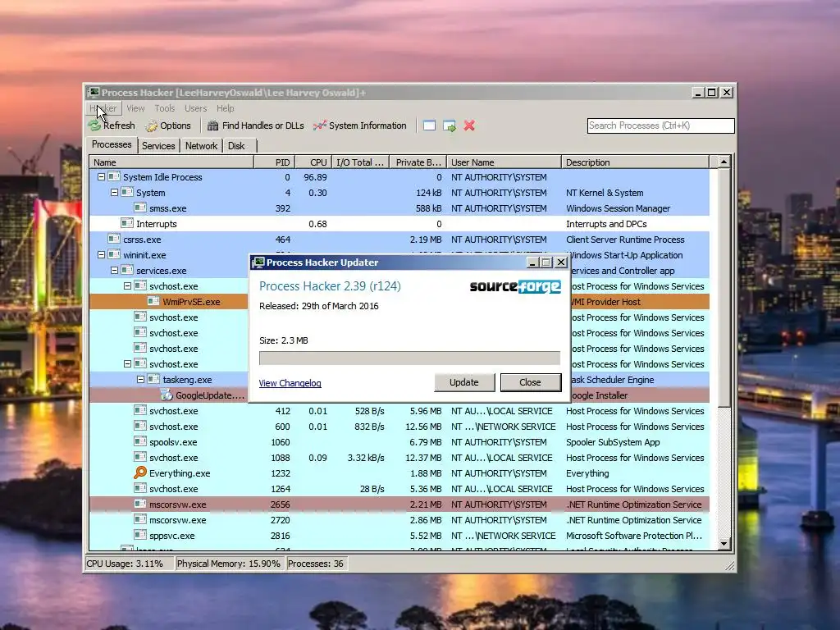Click the Interrupts row icon
Image resolution: width=840 pixels, height=630 pixels.
pyautogui.click(x=127, y=223)
